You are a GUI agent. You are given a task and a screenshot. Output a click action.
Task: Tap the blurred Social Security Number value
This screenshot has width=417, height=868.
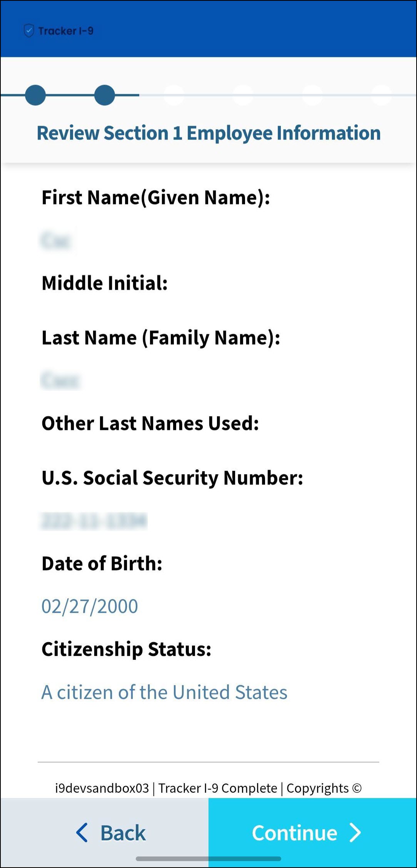click(94, 521)
